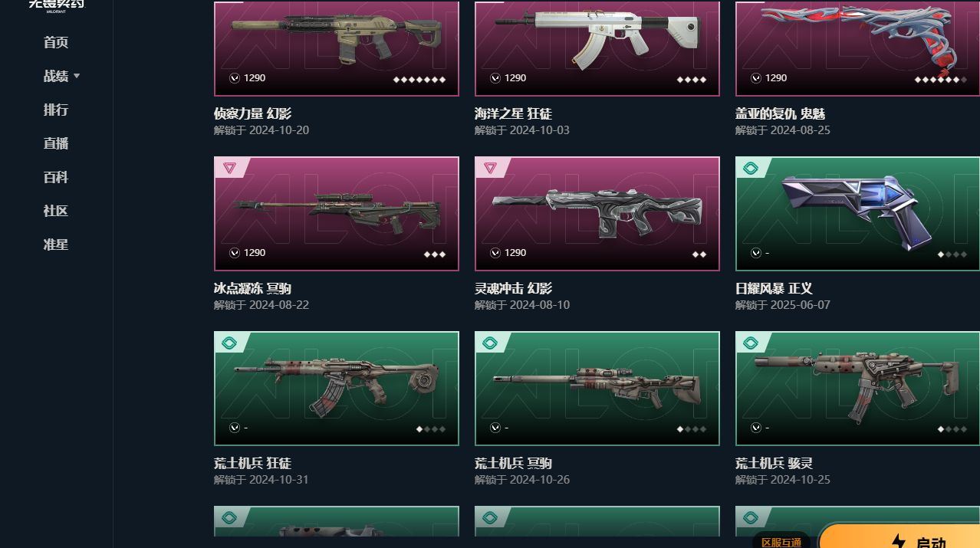Select 百科 in the left navigation
This screenshot has height=548, width=980.
[56, 177]
